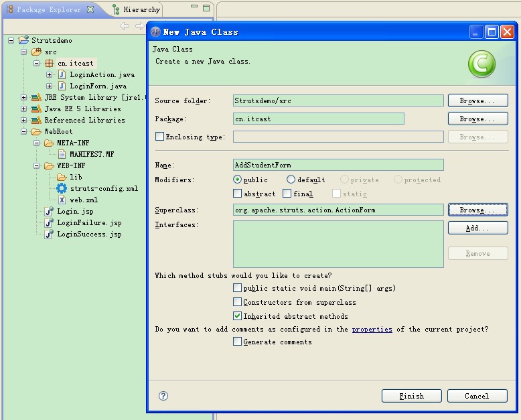The height and width of the screenshot is (420, 521).
Task: Browse for the Package
Action: (477, 119)
